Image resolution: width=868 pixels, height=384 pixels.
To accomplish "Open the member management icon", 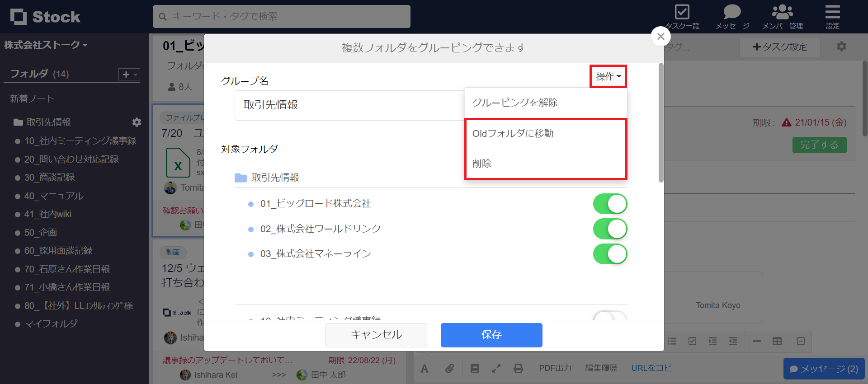I will [x=782, y=13].
